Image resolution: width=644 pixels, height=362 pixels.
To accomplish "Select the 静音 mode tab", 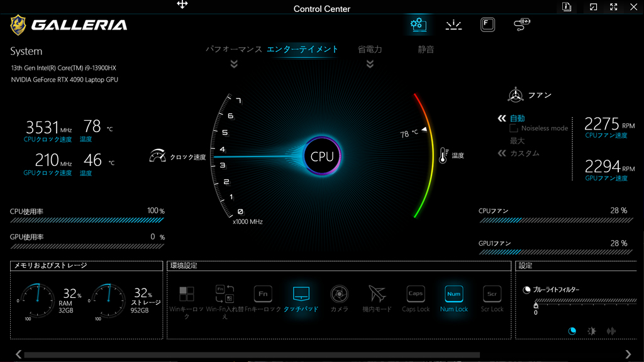I will 426,49.
